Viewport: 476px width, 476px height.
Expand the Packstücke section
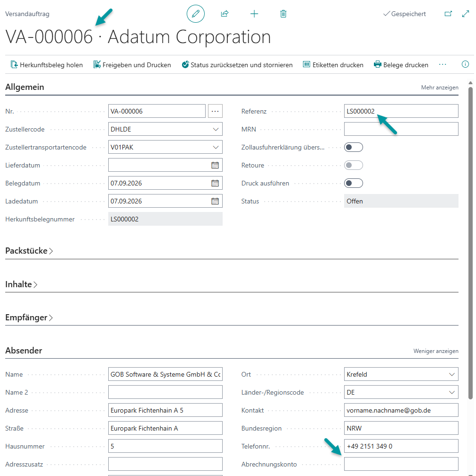point(29,251)
